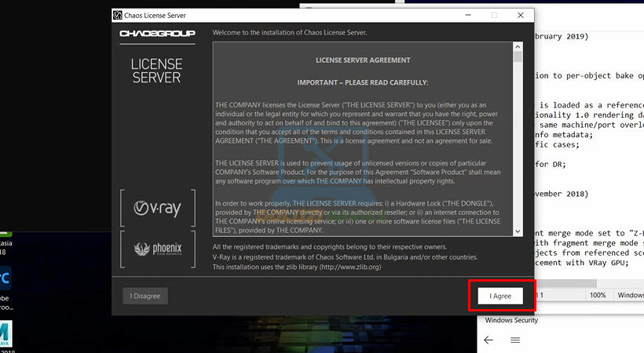Close the Chaos License Server window
Viewport: 644px width, 353px height.
pyautogui.click(x=520, y=15)
